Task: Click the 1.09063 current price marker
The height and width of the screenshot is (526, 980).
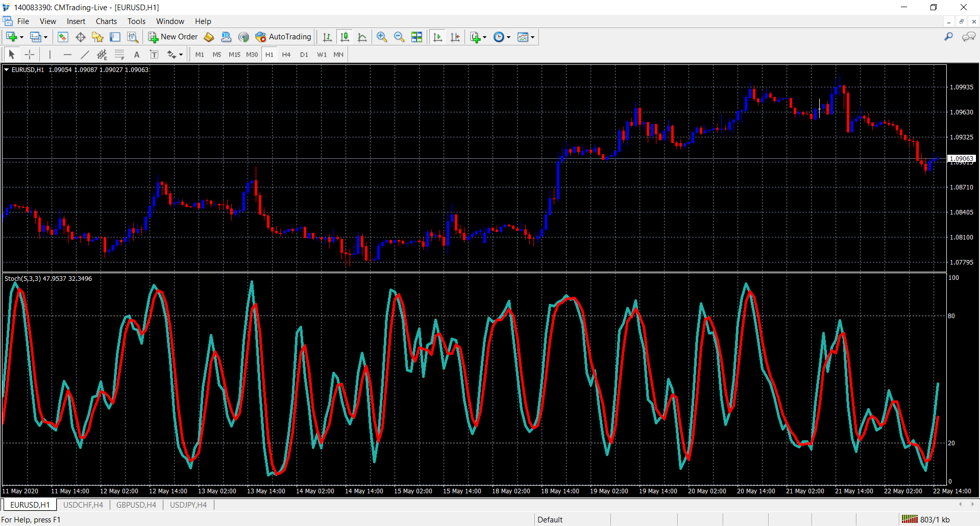Action: point(961,158)
